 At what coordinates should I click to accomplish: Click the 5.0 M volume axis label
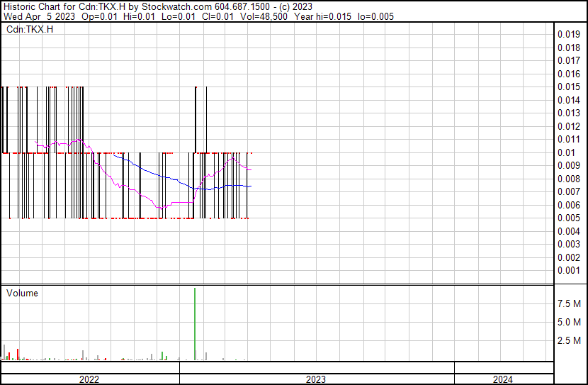point(570,322)
